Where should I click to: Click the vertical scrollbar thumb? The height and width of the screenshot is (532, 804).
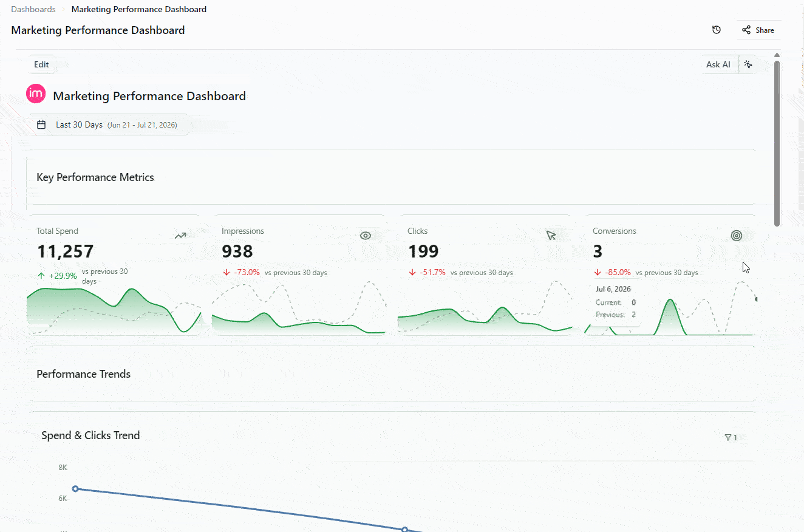pos(777,143)
